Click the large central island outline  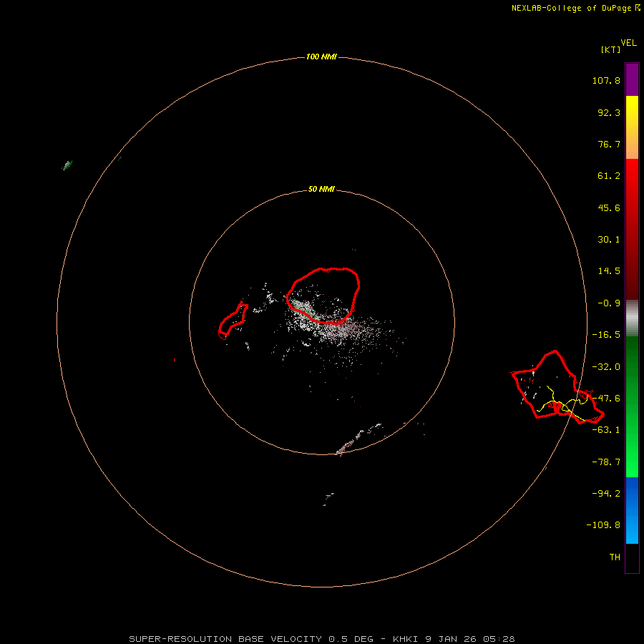[x=323, y=296]
